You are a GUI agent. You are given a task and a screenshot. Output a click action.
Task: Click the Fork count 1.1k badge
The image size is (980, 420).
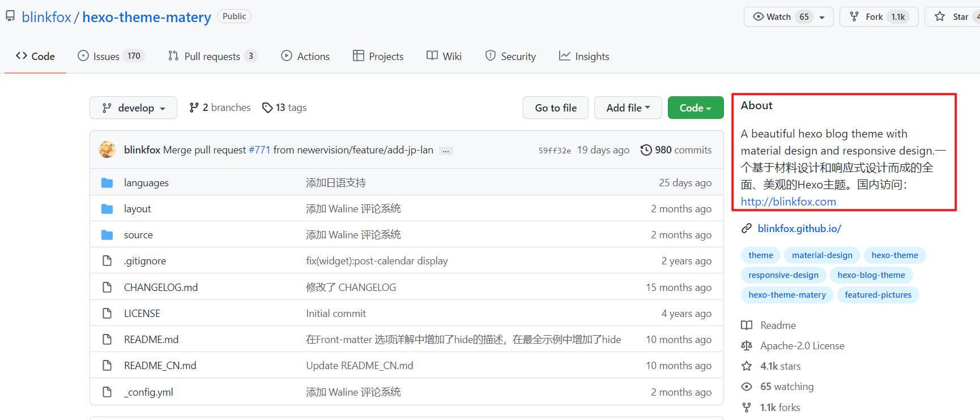tap(898, 17)
